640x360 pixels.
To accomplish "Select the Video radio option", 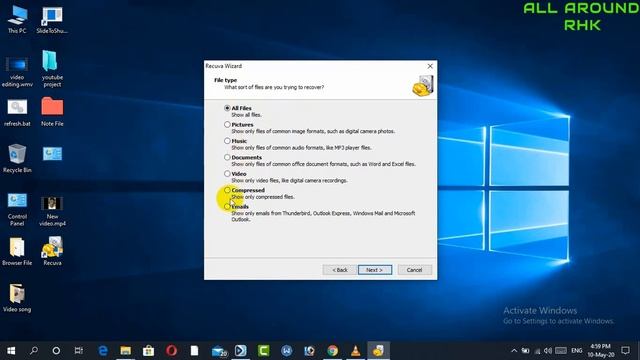I will [227, 173].
